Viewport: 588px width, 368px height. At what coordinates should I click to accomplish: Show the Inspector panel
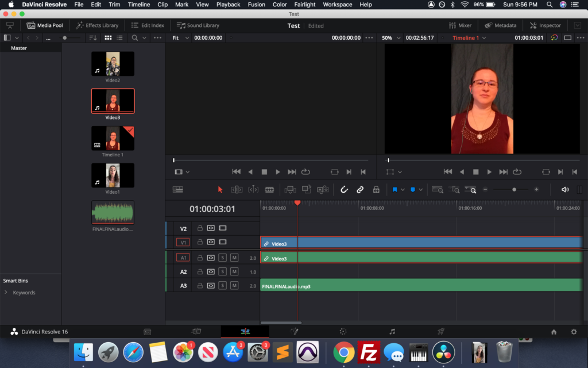pyautogui.click(x=546, y=25)
